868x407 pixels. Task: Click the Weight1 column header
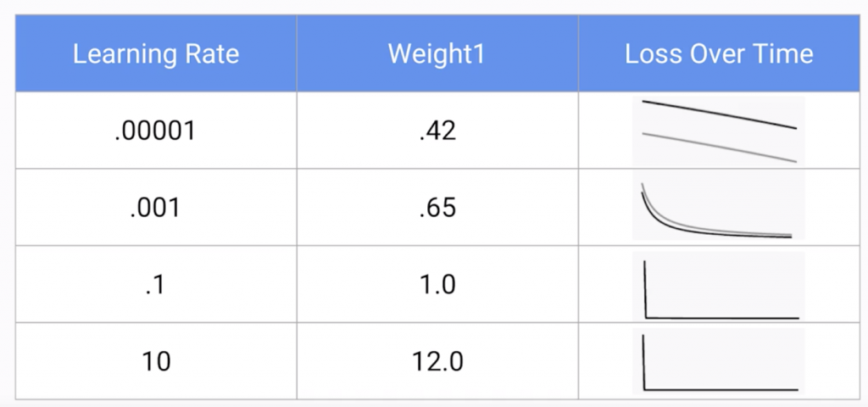[437, 53]
